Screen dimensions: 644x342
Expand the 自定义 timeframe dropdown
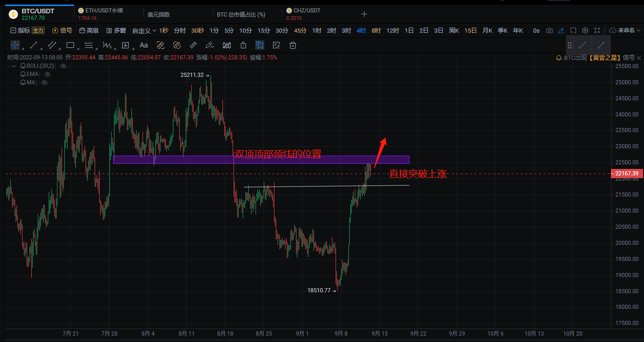tap(144, 31)
